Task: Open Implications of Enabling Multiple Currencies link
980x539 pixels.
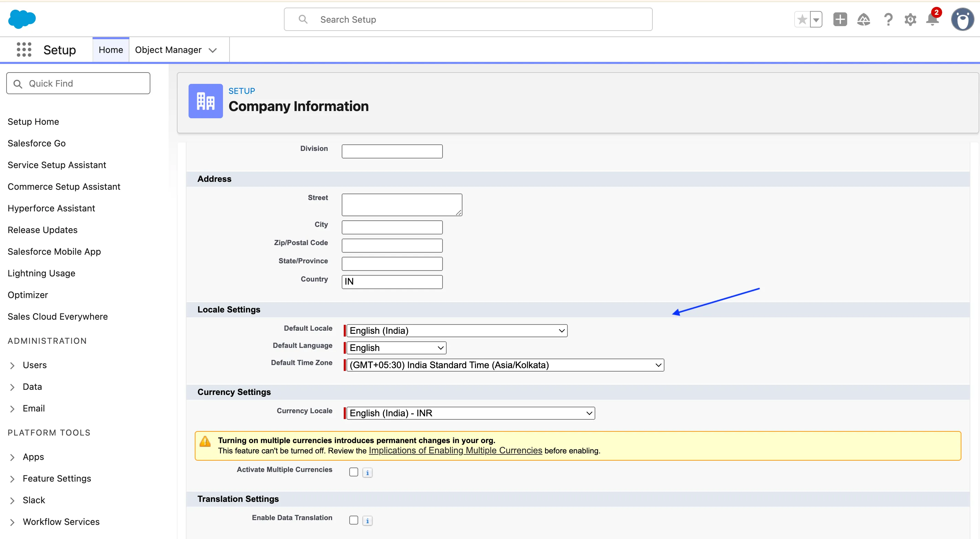Action: click(455, 450)
